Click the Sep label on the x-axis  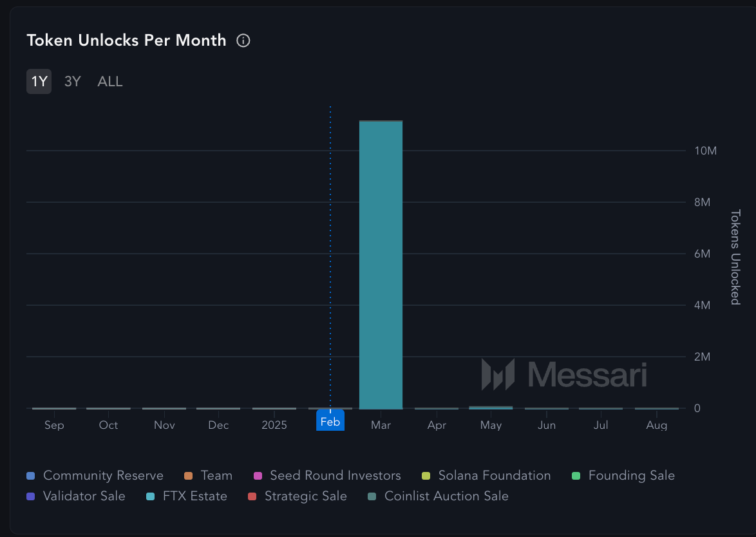54,426
